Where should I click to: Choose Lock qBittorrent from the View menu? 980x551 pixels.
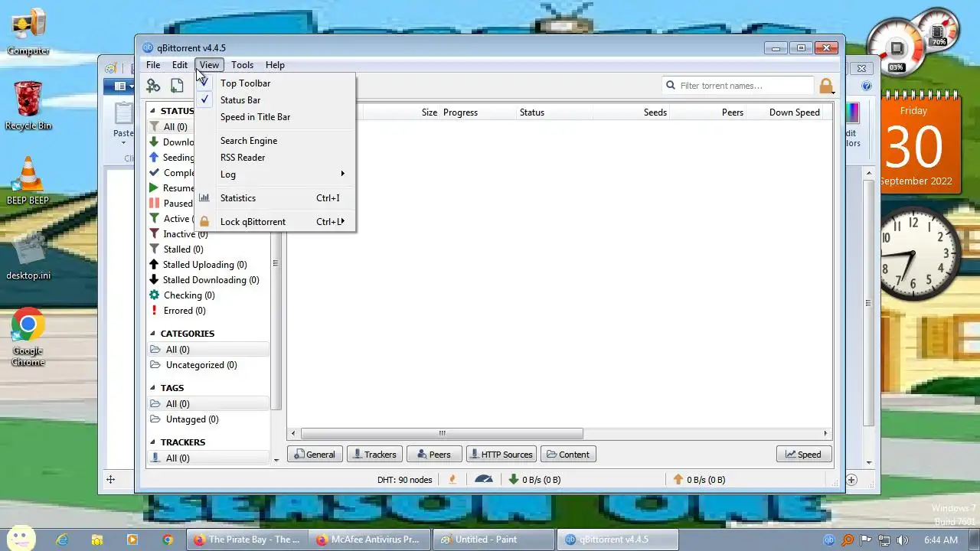click(x=275, y=221)
